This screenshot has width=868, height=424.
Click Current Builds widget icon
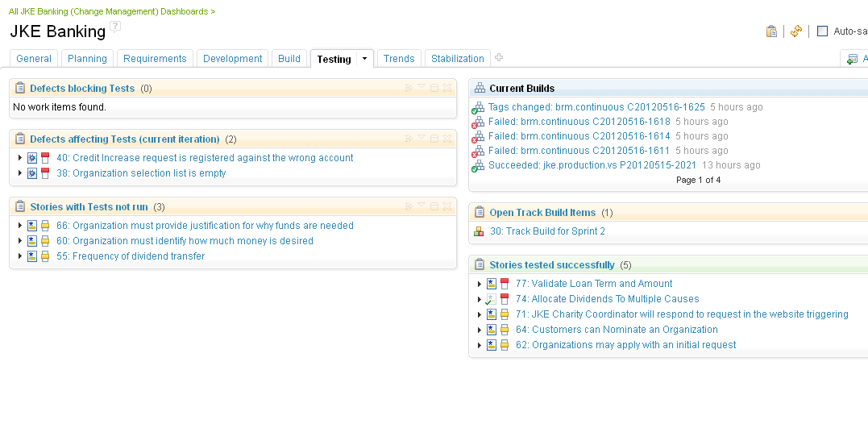[x=480, y=88]
